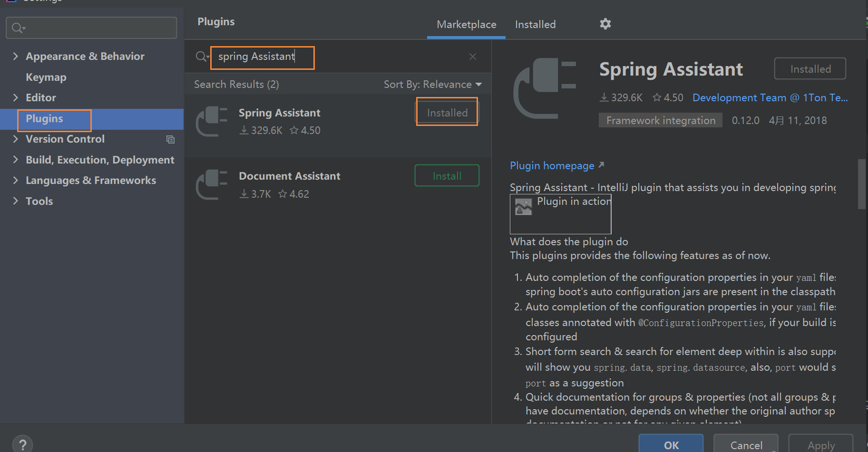Click the settings search input field
The width and height of the screenshot is (868, 452).
pyautogui.click(x=91, y=28)
